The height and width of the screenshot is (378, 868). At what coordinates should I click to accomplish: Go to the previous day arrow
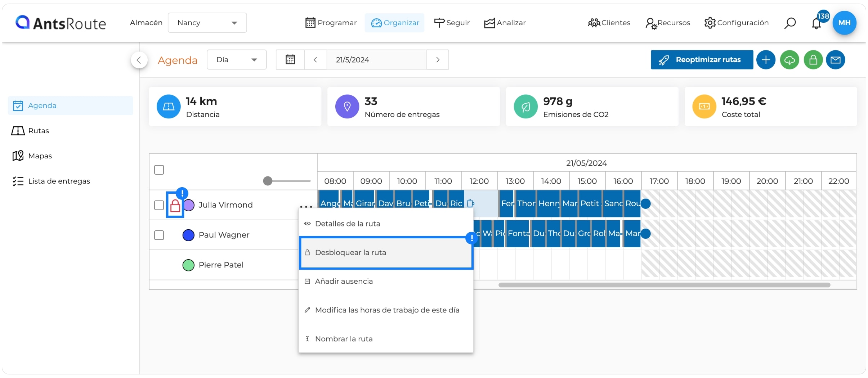(316, 60)
